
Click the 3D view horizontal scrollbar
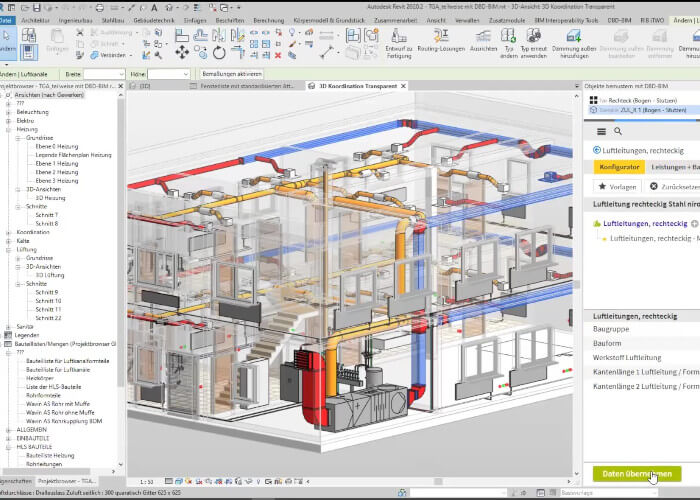[438, 482]
